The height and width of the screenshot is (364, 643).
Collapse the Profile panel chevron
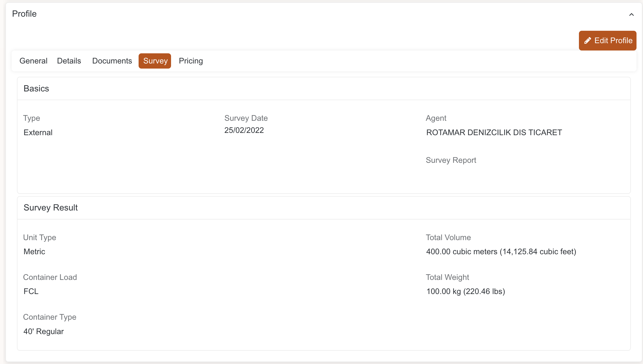(x=631, y=15)
